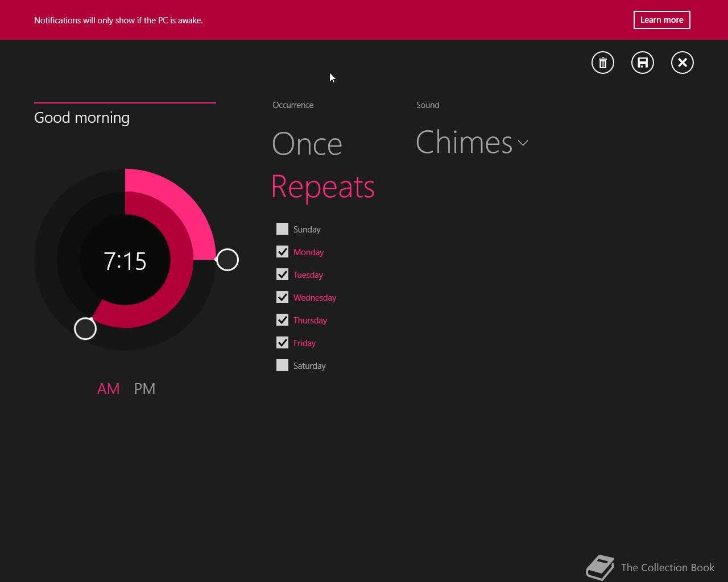Select the Repeats occurrence option
The height and width of the screenshot is (582, 728).
323,186
